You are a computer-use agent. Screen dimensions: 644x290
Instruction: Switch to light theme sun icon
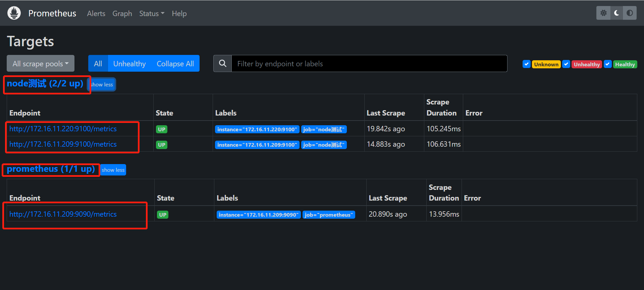[x=603, y=13]
